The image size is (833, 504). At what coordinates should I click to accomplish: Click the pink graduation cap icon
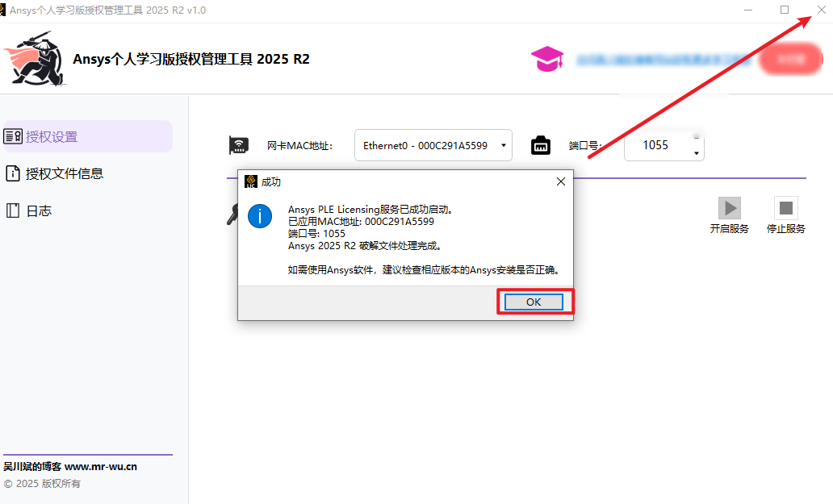tap(547, 59)
